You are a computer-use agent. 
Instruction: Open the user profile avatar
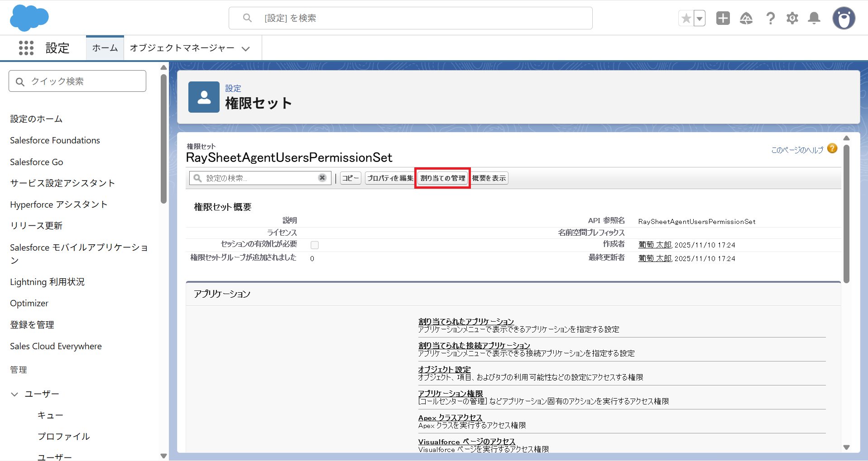click(844, 19)
